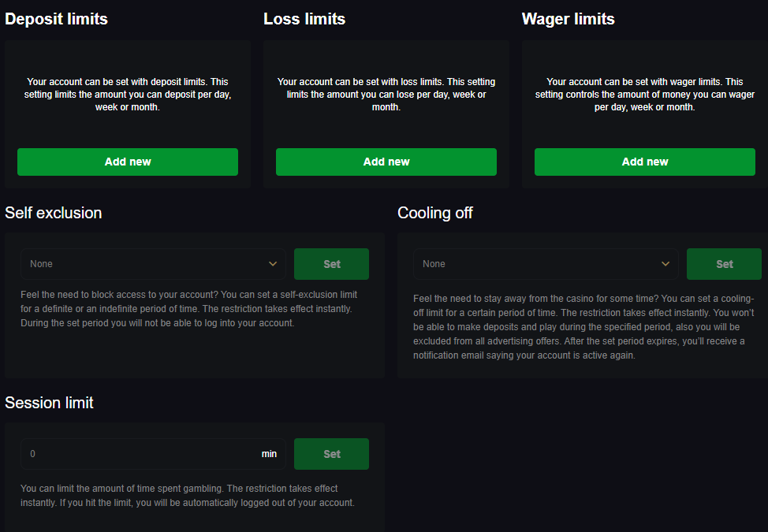Click Add new under Deposit limits

pos(128,162)
